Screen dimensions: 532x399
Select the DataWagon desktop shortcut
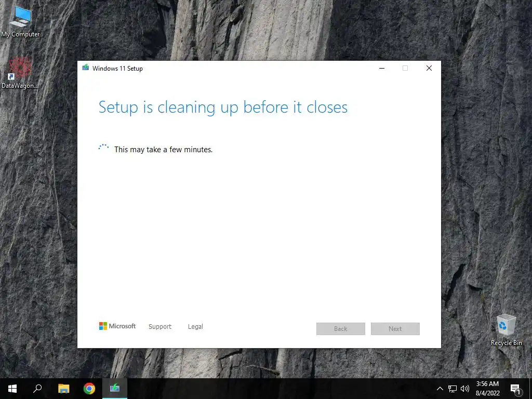coord(20,73)
